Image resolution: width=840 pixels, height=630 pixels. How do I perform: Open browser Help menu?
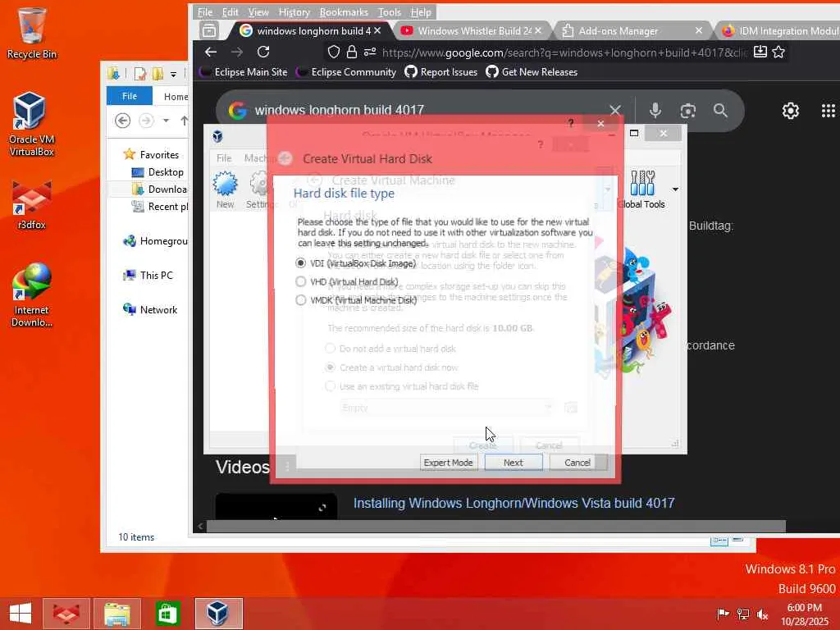click(x=421, y=11)
